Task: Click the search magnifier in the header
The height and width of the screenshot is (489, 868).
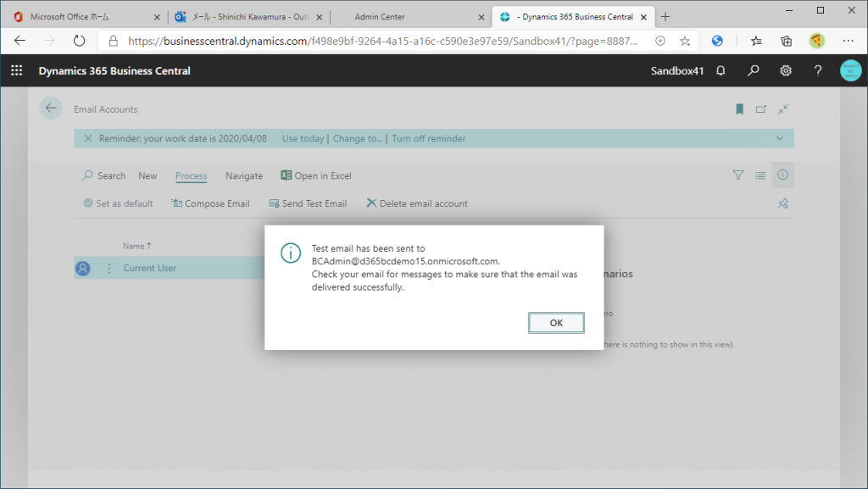Action: pos(753,71)
